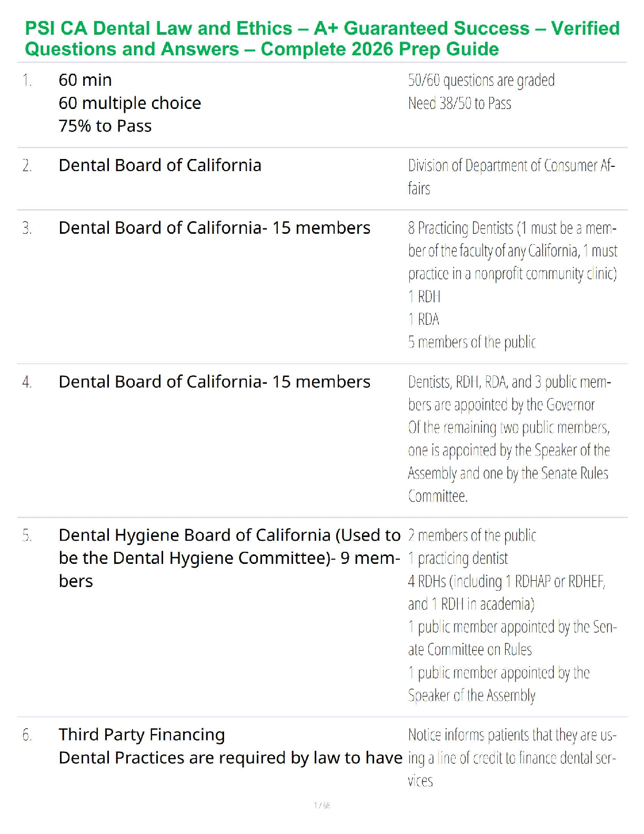Click the green document title heading
Screen dimensions: 644x834
322,38
